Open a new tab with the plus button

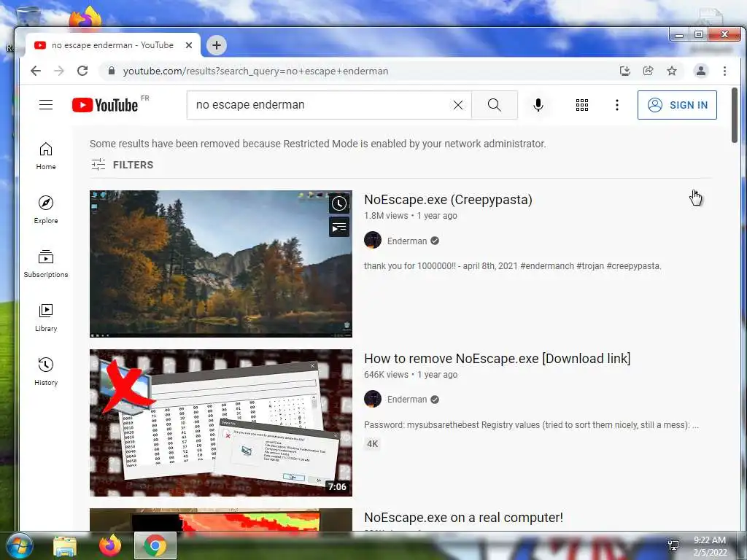(216, 45)
